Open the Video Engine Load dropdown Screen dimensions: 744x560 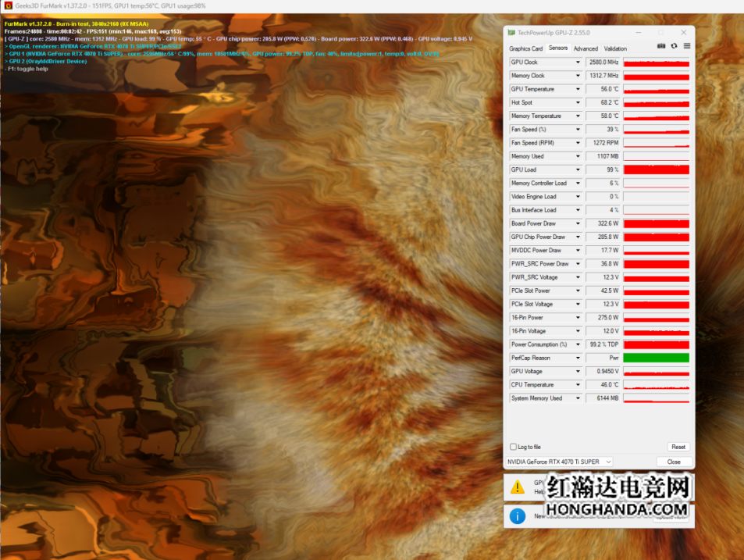[x=578, y=197]
